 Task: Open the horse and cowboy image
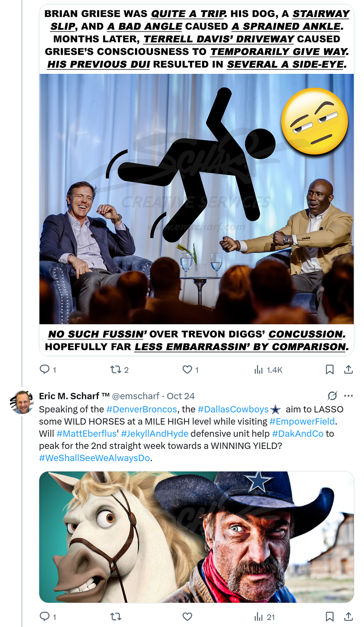[196, 537]
